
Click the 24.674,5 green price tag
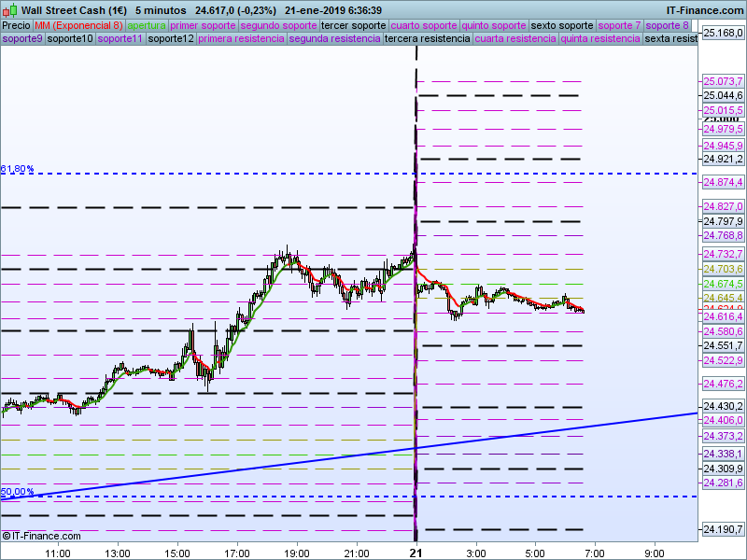coord(722,284)
